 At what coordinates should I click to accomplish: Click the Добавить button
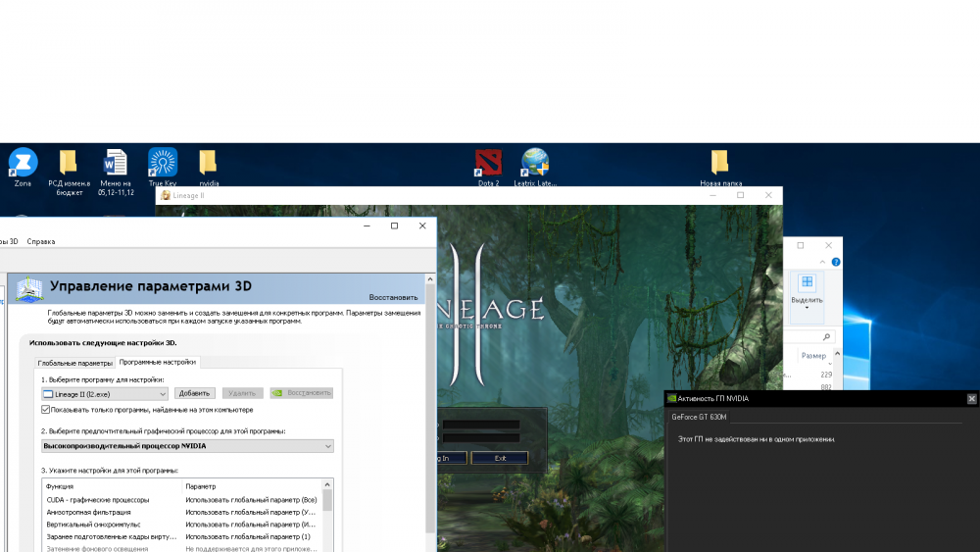[x=196, y=393]
